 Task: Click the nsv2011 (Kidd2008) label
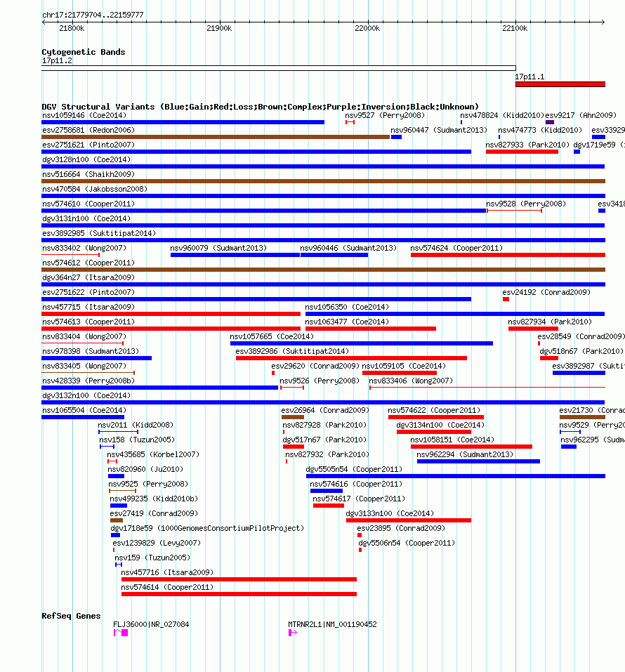[136, 425]
